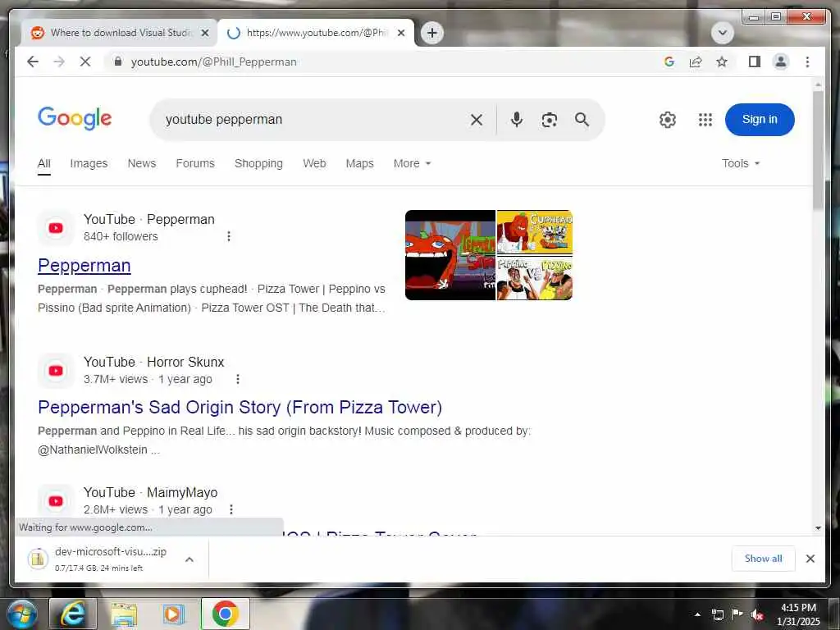Viewport: 840px width, 630px height.
Task: Click the page vertical scrollbar
Action: (818, 151)
